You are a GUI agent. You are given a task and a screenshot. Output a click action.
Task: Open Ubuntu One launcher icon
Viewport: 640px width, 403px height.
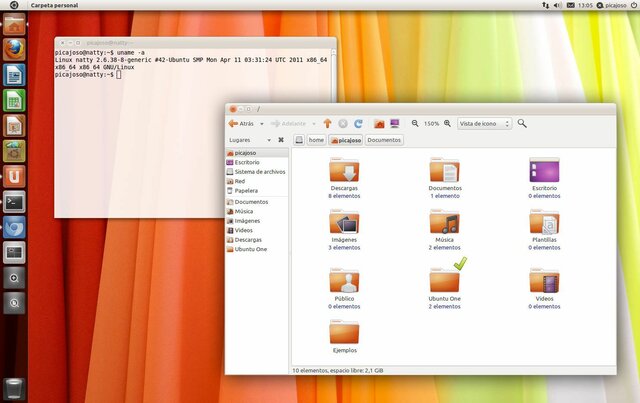click(14, 176)
